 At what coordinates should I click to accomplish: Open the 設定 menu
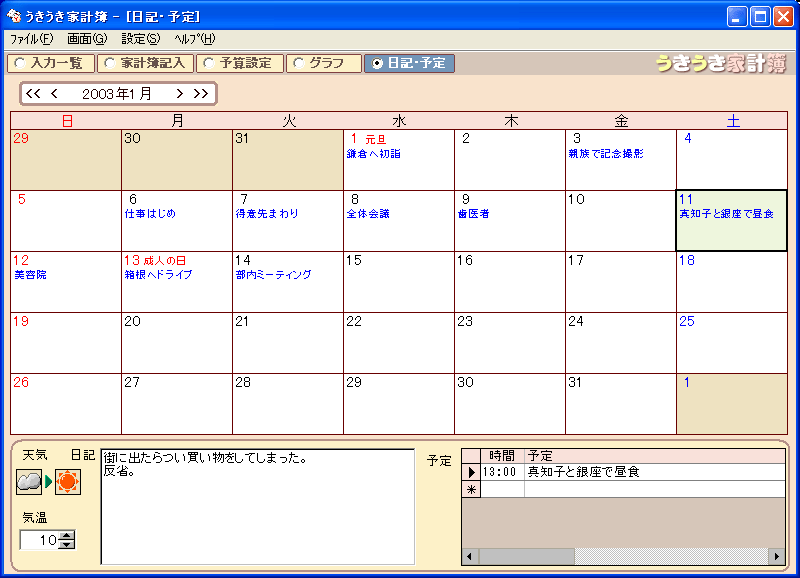click(140, 39)
